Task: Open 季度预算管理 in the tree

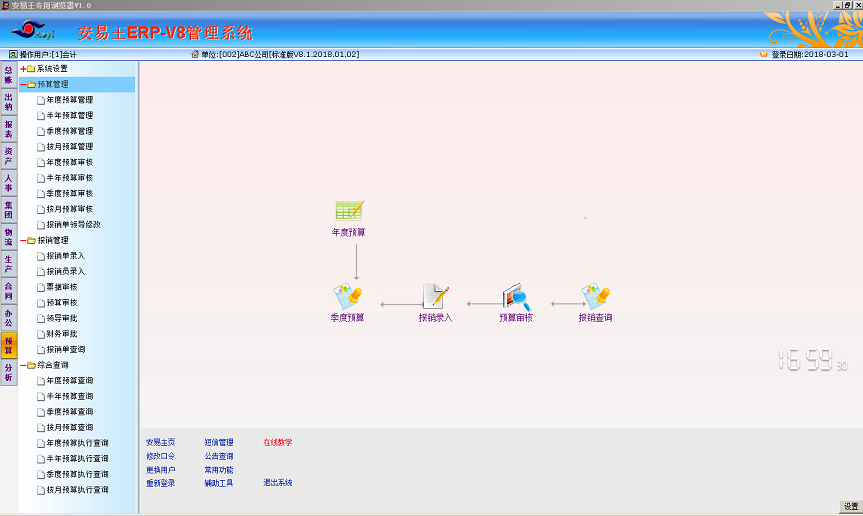Action: [x=70, y=131]
